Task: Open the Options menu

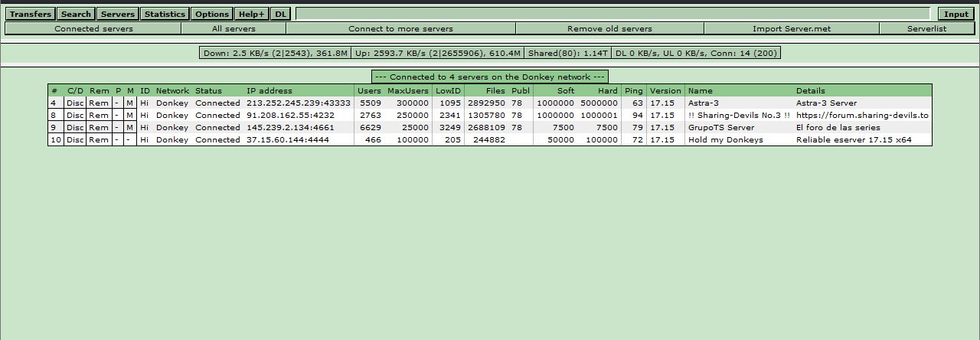Action: tap(212, 14)
